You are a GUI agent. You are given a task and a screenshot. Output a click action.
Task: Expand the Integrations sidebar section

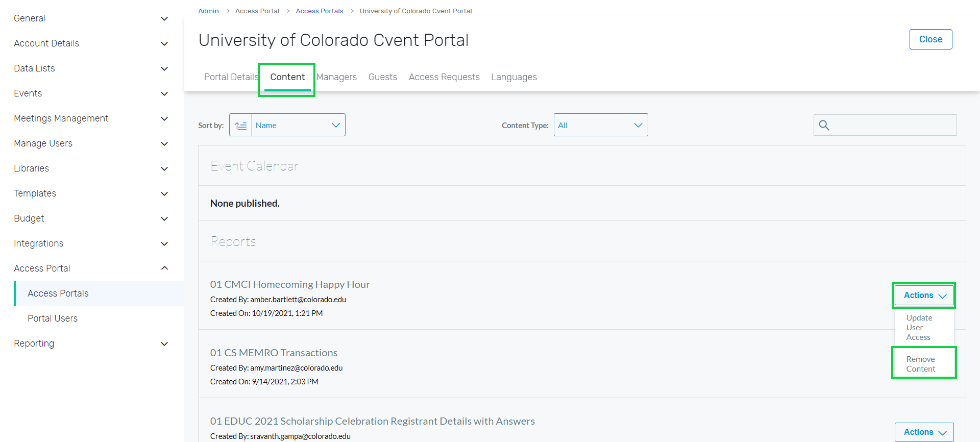point(92,243)
